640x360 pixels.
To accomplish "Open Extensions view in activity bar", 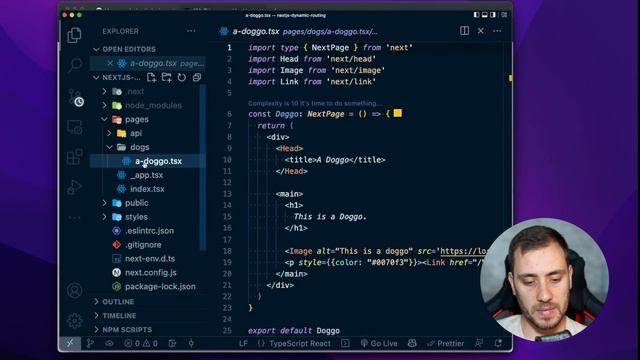I will tap(75, 157).
